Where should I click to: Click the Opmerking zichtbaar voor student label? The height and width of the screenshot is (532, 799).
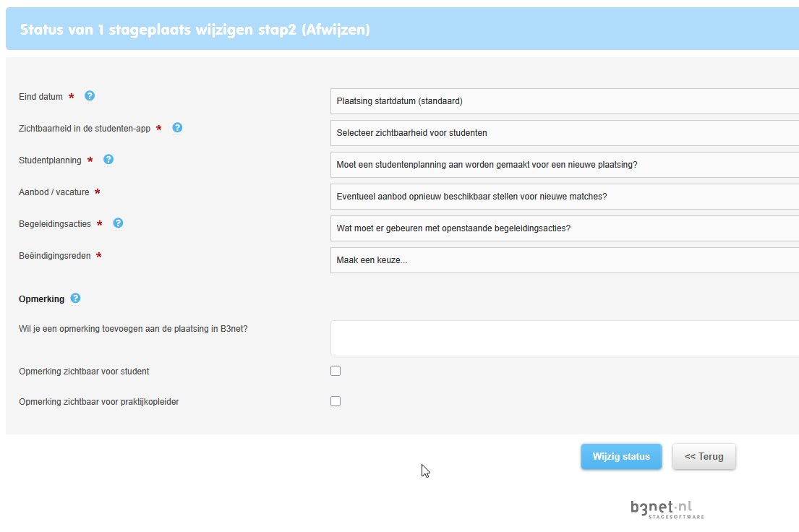[x=84, y=372]
